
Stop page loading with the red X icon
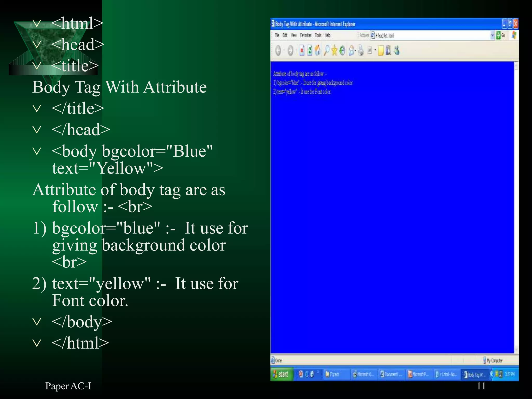pyautogui.click(x=302, y=50)
